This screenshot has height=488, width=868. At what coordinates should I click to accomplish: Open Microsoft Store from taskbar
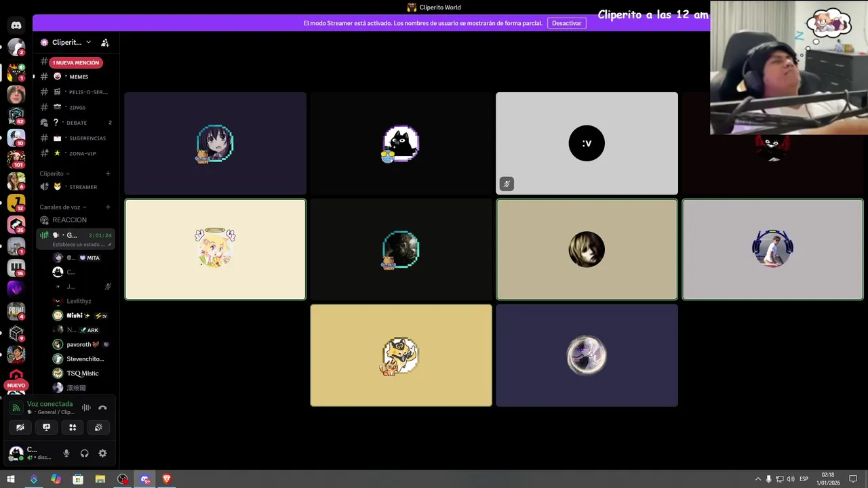(x=78, y=479)
